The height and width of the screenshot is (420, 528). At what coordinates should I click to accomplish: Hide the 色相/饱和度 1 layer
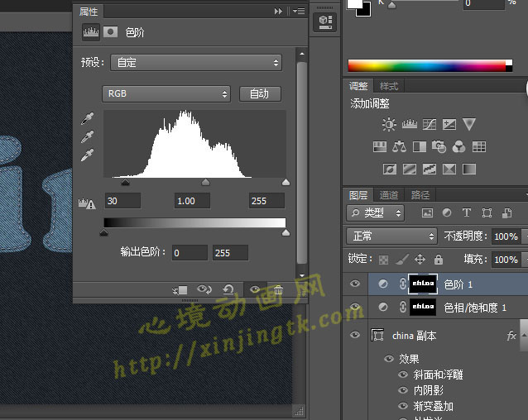pos(355,308)
